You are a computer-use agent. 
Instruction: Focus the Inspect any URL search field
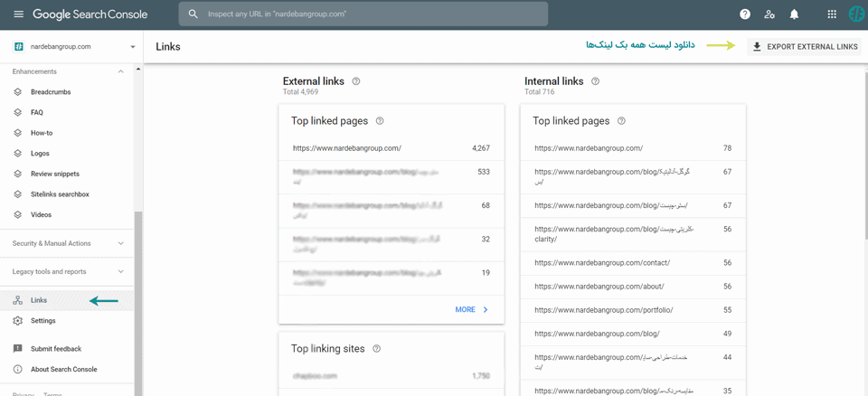[363, 14]
